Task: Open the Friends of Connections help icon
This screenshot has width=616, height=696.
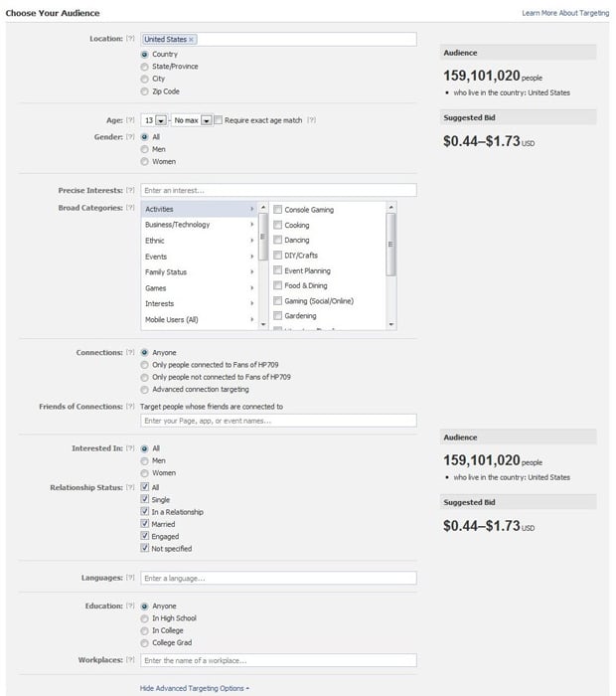Action: click(x=130, y=406)
